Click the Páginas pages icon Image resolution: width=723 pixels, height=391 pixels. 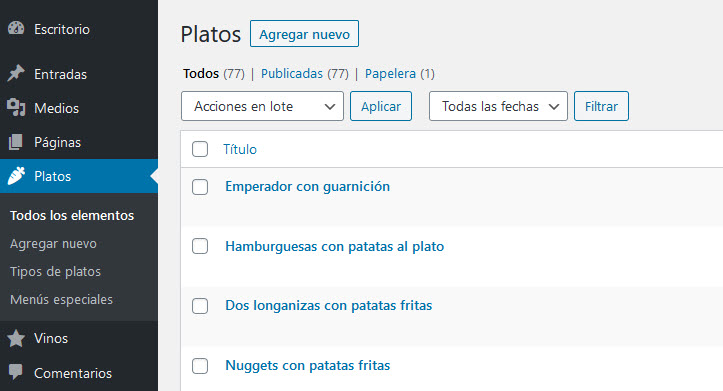tap(16, 142)
